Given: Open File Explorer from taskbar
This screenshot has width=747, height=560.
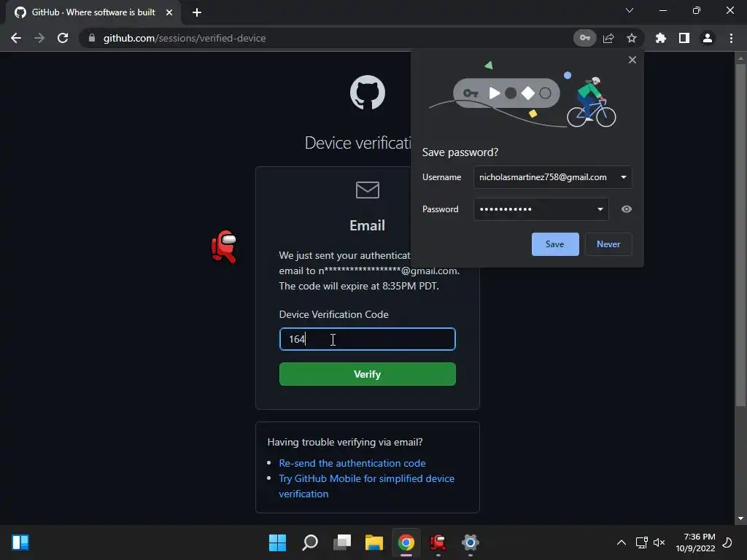Looking at the screenshot, I should click(374, 542).
